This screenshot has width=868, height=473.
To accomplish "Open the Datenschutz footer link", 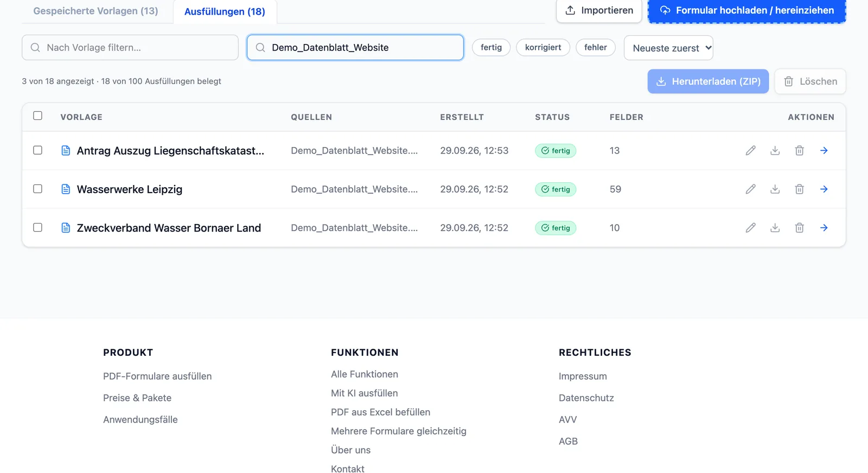I will [586, 398].
